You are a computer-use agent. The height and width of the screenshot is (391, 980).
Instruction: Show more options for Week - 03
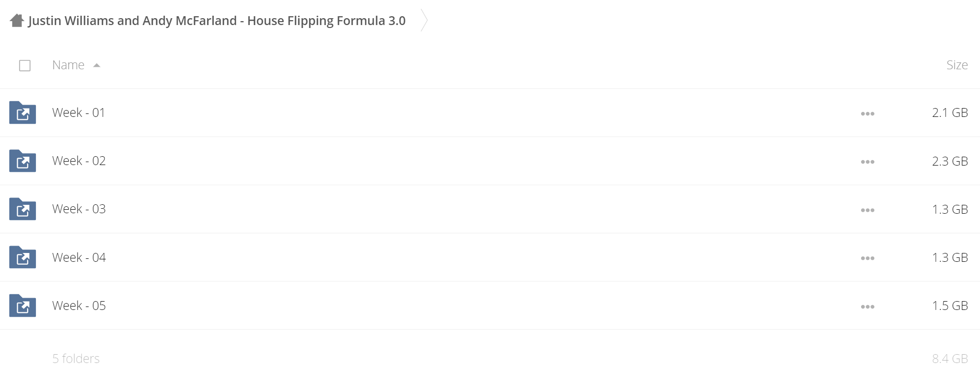pyautogui.click(x=867, y=210)
